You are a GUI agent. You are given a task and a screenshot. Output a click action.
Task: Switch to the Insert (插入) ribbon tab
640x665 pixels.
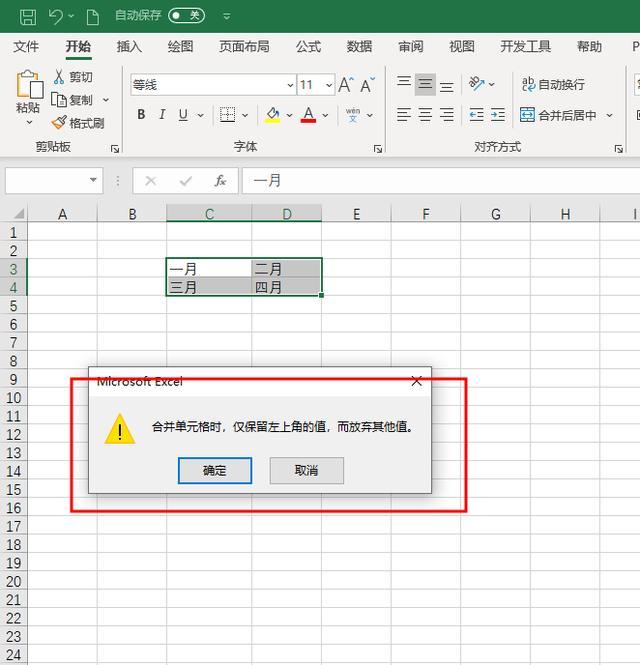coord(129,46)
